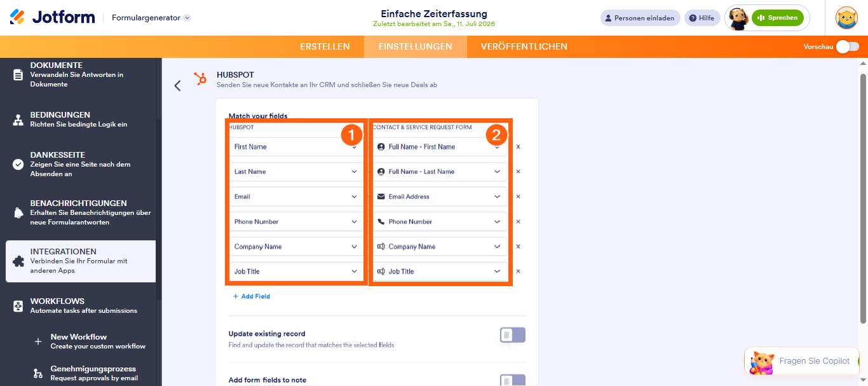Viewport: 868px width, 386px height.
Task: Click the assistant avatar beside Sprechen
Action: 738,18
